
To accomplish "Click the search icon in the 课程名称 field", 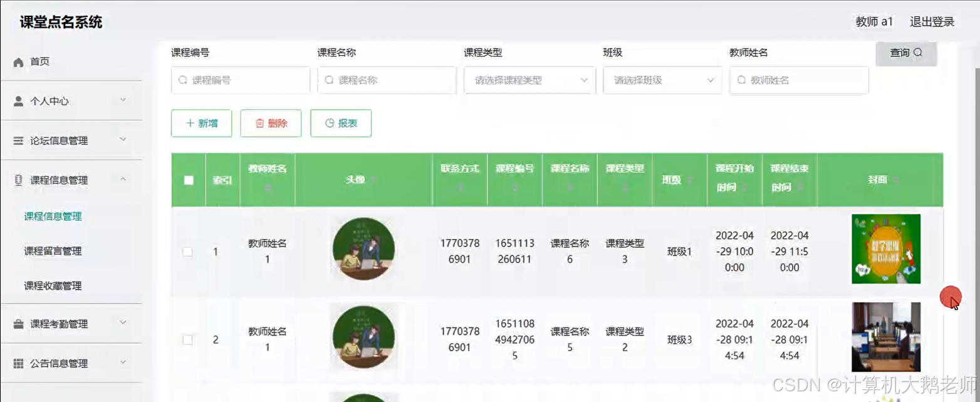I will pos(330,80).
